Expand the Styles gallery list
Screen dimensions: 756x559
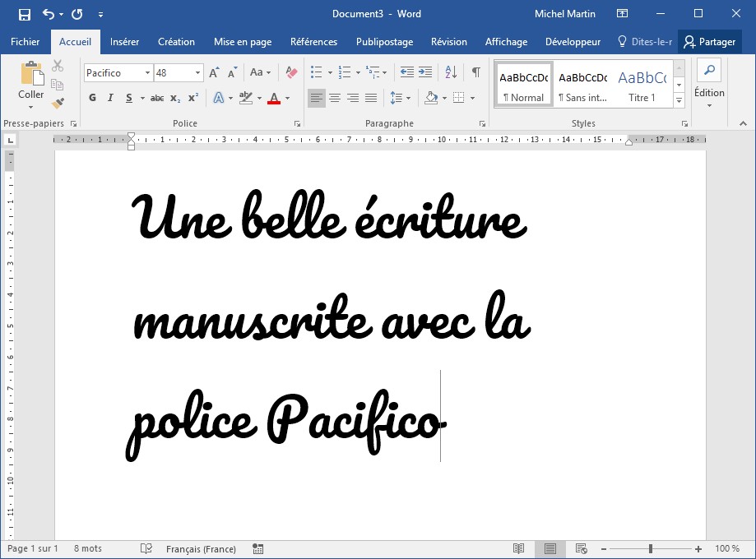[x=679, y=100]
